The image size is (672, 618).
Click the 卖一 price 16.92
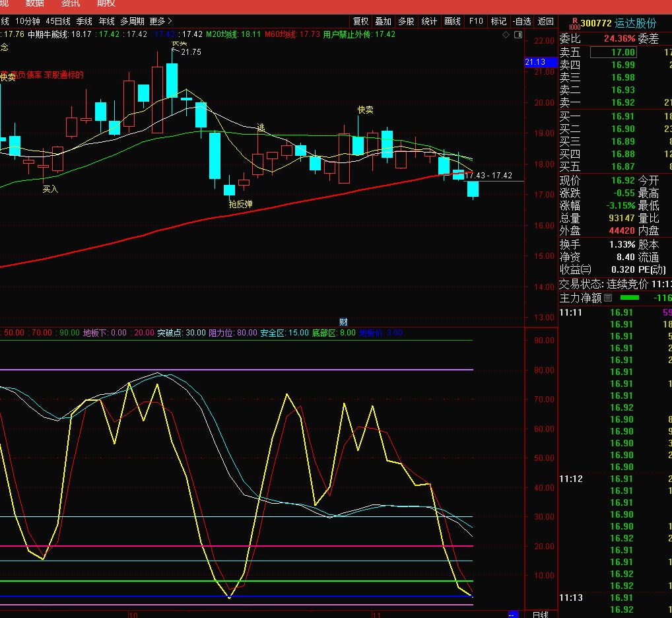coord(622,102)
